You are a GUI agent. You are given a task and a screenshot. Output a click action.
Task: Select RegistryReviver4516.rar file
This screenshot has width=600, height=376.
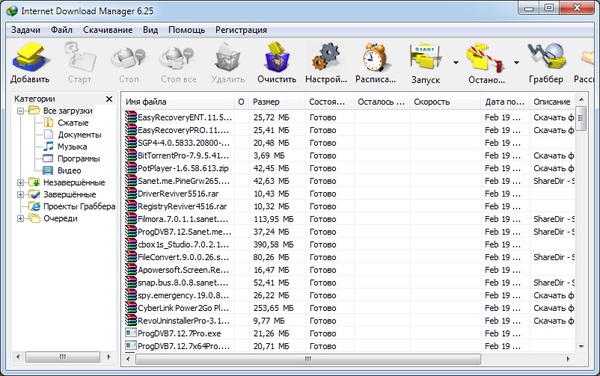coord(349,206)
